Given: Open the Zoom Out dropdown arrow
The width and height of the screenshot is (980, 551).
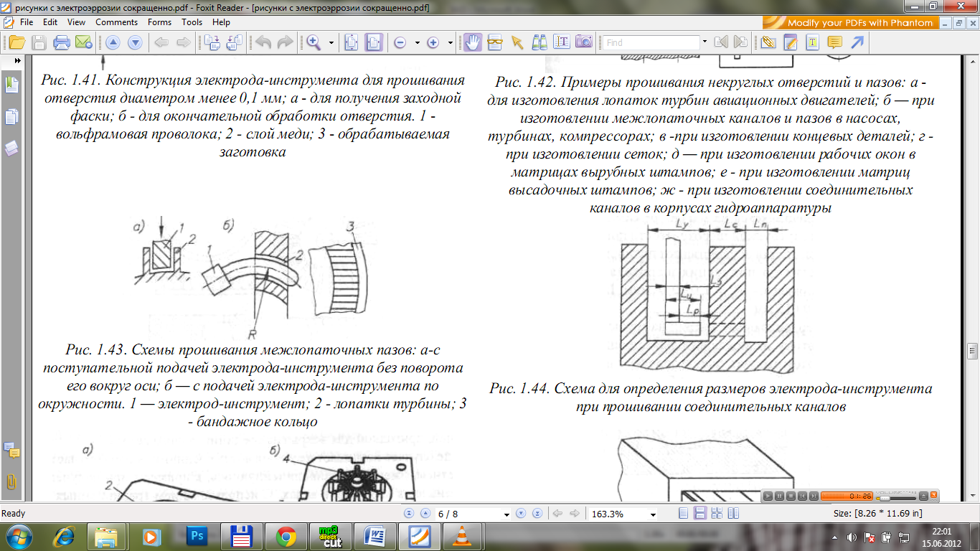Looking at the screenshot, I should (418, 43).
